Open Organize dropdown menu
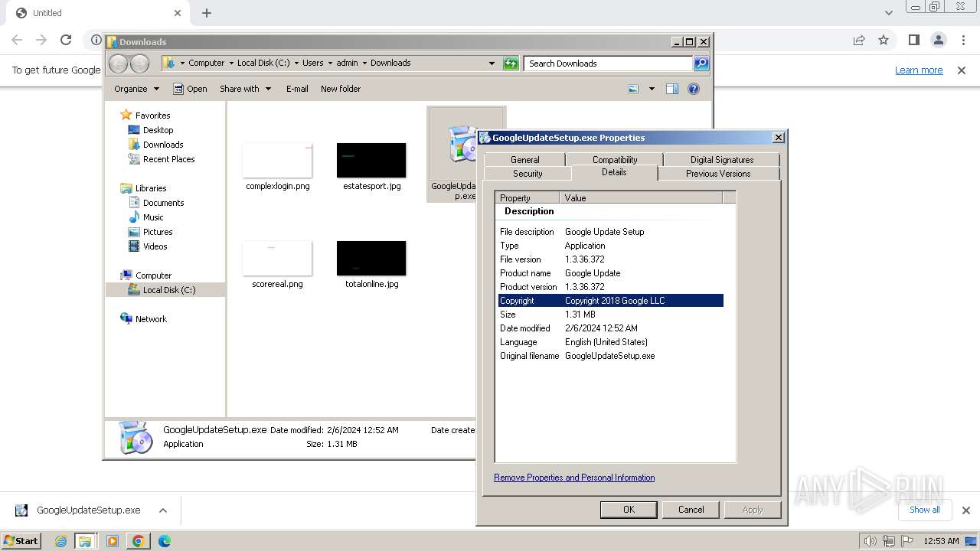 136,89
